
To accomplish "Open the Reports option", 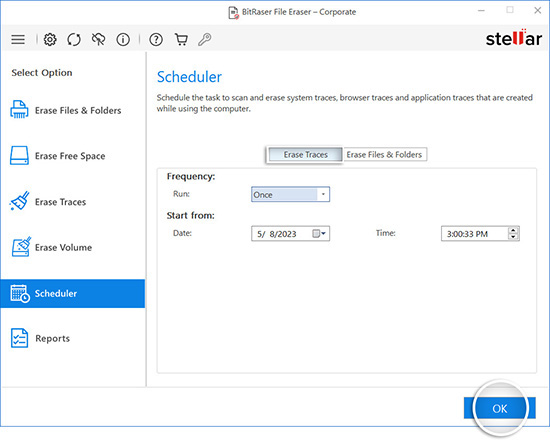I will [x=73, y=339].
